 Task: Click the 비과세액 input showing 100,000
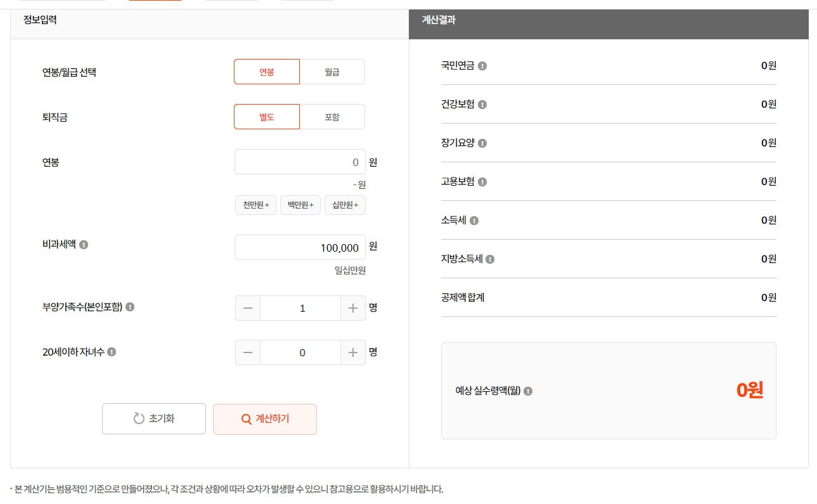coord(300,247)
